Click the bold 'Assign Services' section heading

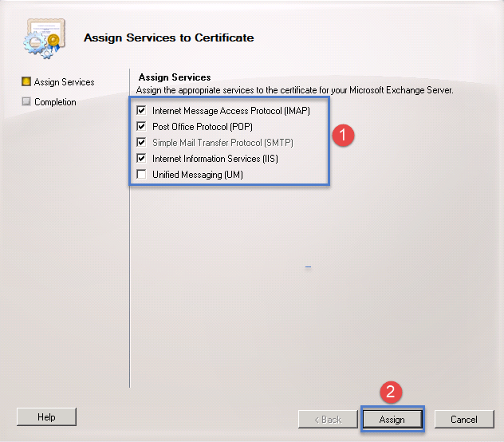point(175,77)
